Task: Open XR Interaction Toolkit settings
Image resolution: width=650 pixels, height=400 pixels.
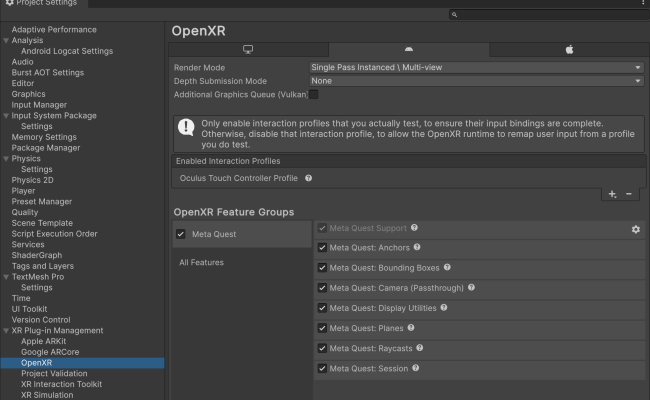Action: (61, 384)
